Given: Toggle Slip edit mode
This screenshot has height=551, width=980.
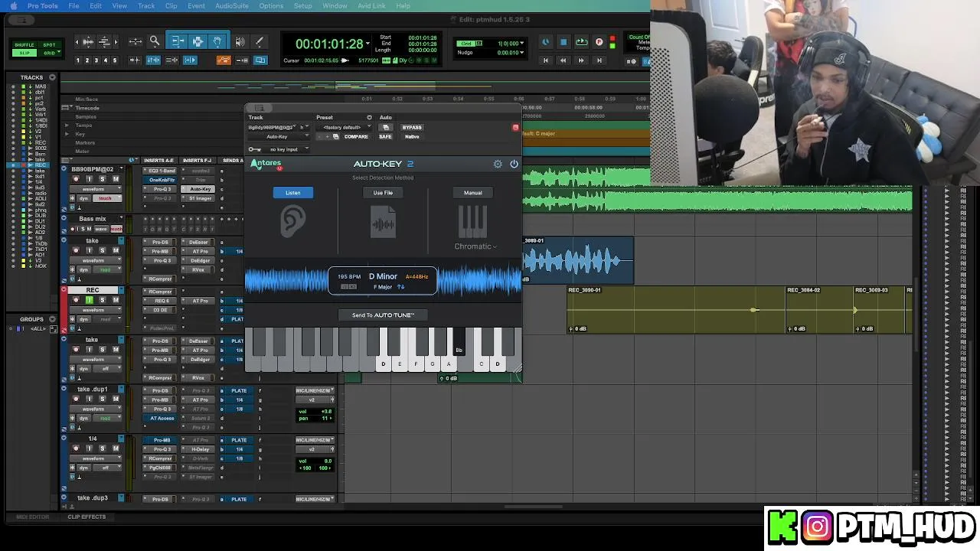Looking at the screenshot, I should click(24, 53).
